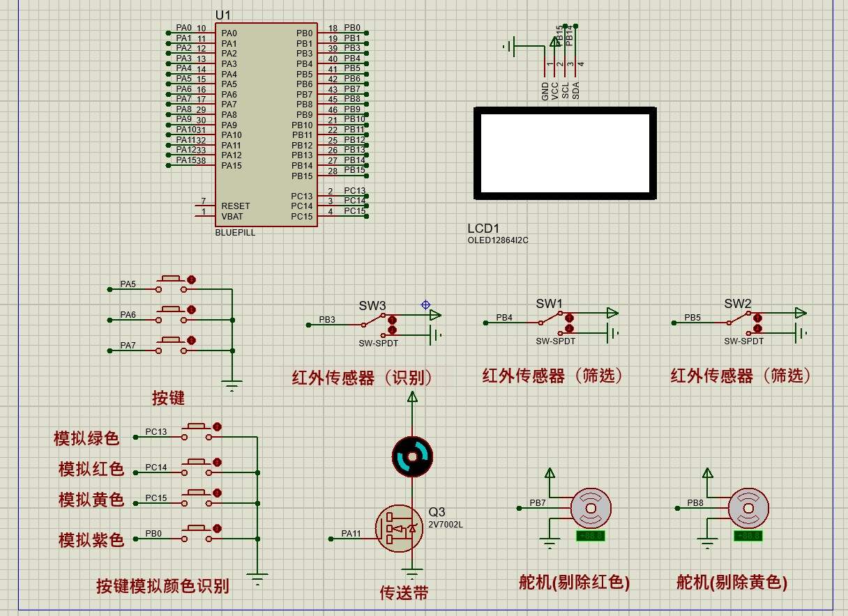Click the 传送带 label
This screenshot has height=616, width=848.
[404, 593]
